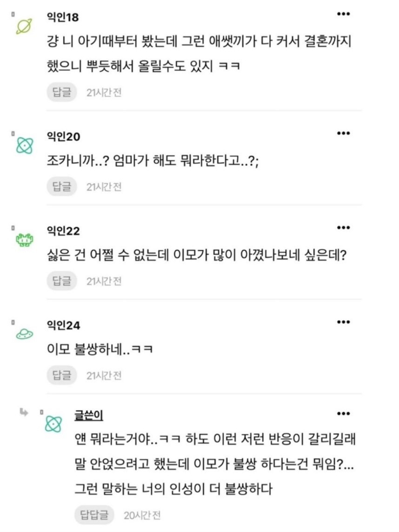Screen dimensions: 399x532
Task: Open more options for 익인20's comment
Action: click(x=343, y=133)
